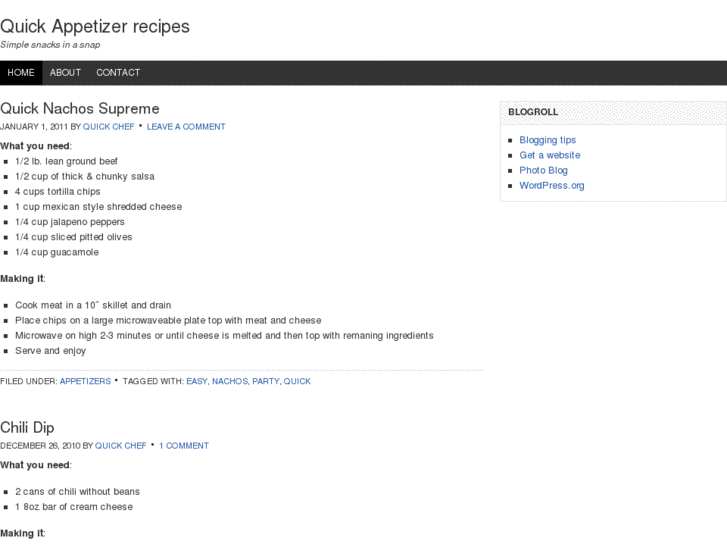Click Quick Chef author under Chili Dip
The height and width of the screenshot is (545, 727).
(121, 446)
